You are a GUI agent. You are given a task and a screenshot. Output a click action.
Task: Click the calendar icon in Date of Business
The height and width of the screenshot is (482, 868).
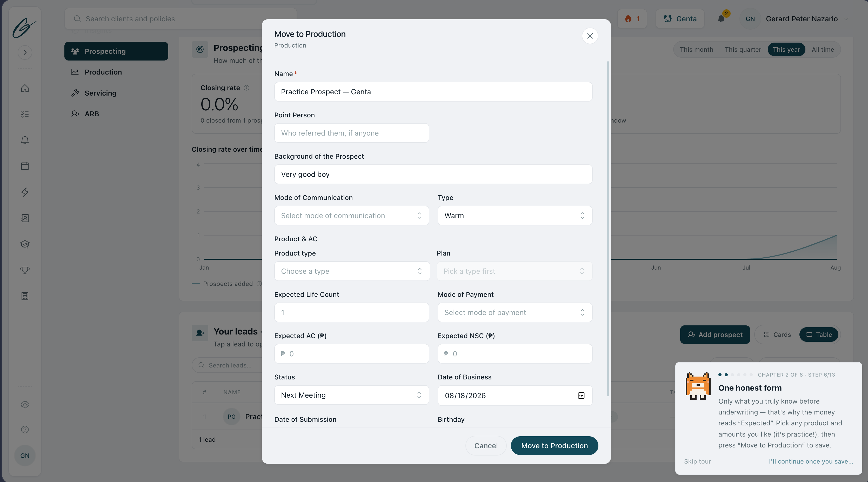(x=581, y=396)
